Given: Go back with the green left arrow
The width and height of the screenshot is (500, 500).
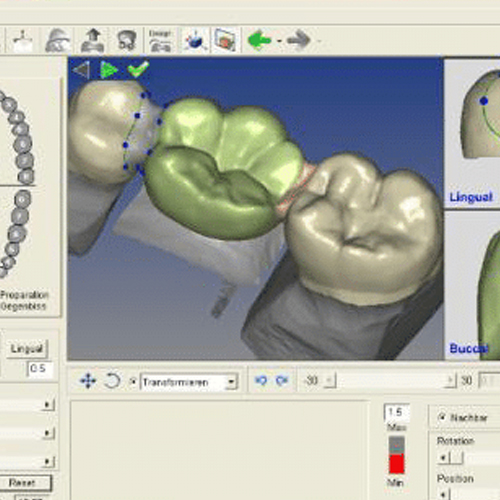Looking at the screenshot, I should [259, 40].
